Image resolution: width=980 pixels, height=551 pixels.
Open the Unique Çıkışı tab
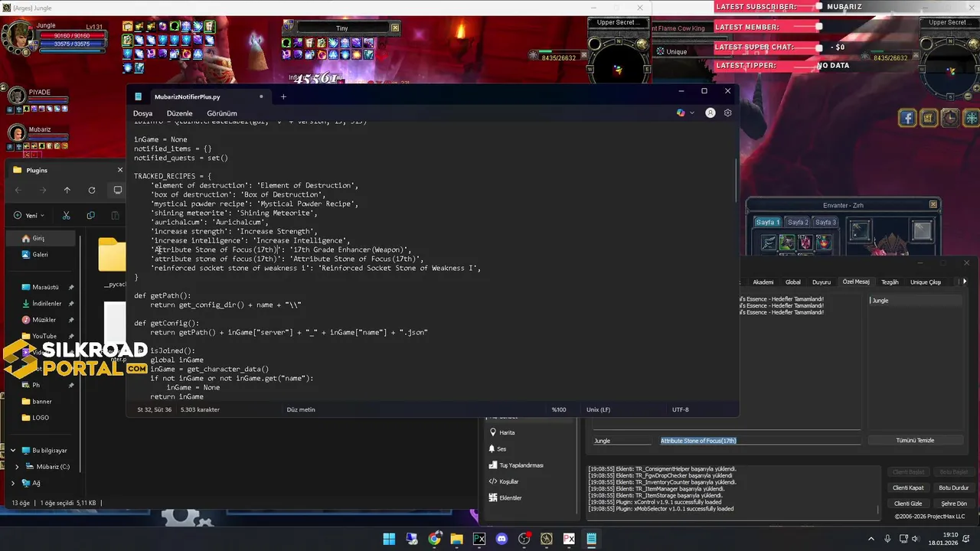click(926, 282)
